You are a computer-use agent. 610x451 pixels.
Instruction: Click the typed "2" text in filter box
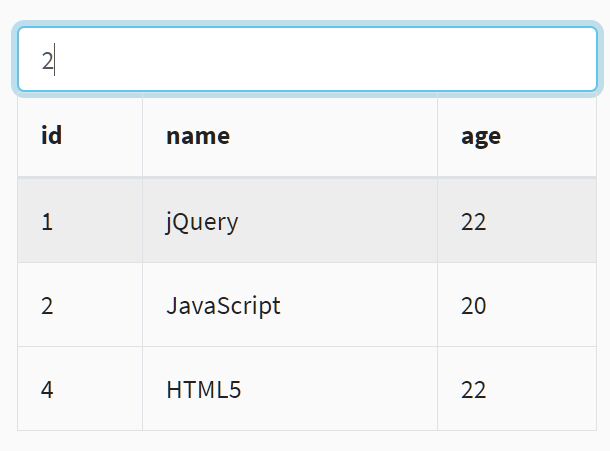tap(47, 61)
